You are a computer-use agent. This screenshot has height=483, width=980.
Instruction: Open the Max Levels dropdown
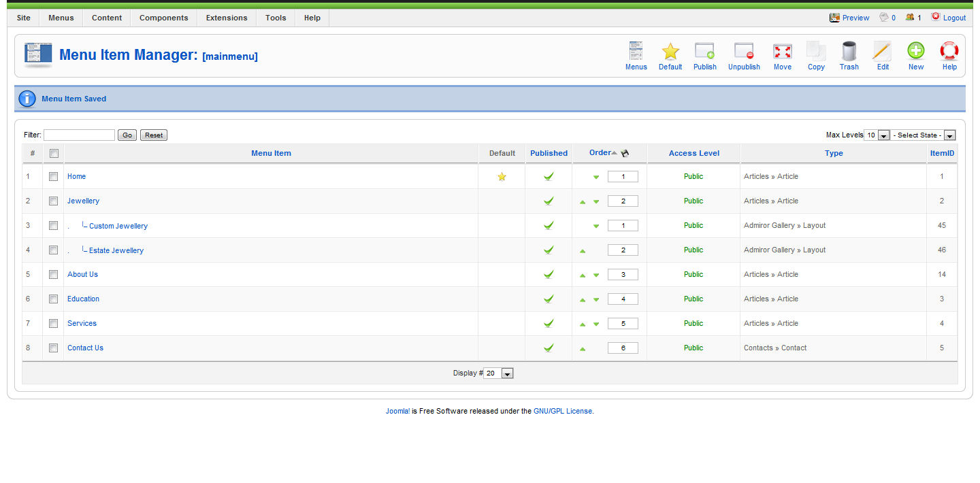(x=877, y=135)
